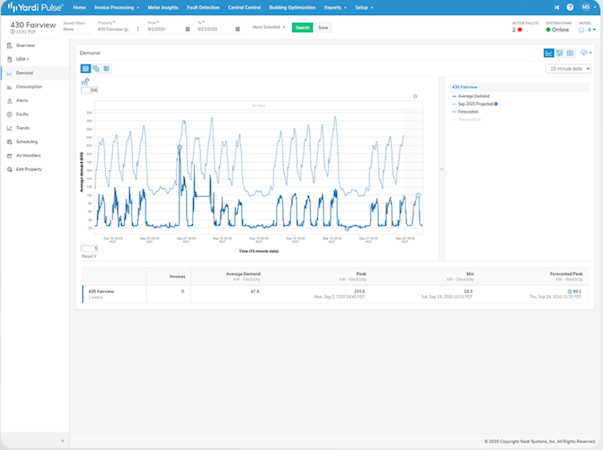Screen dimensions: 603x450
Task: Select Demand in the sidebar
Action: 24,73
